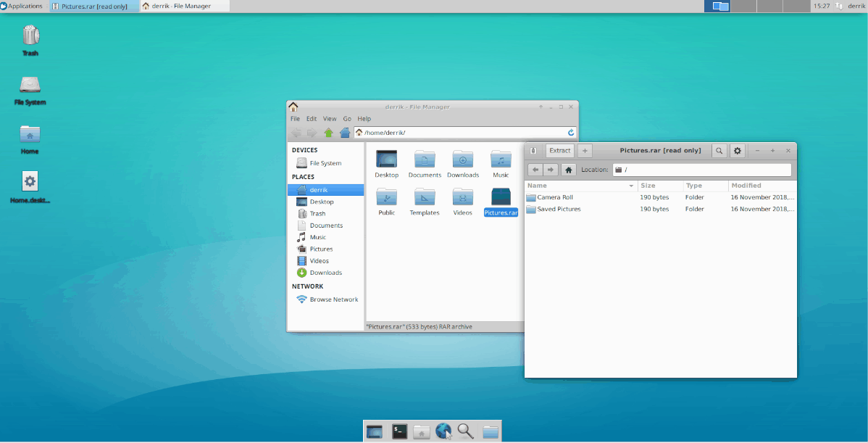This screenshot has width=868, height=443.
Task: Go to archive home location icon
Action: coord(569,170)
